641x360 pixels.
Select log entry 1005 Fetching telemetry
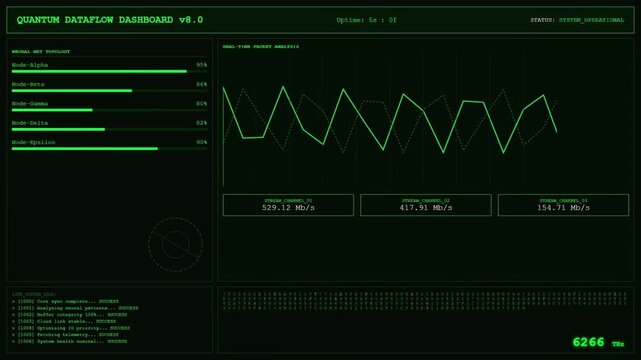pyautogui.click(x=65, y=335)
